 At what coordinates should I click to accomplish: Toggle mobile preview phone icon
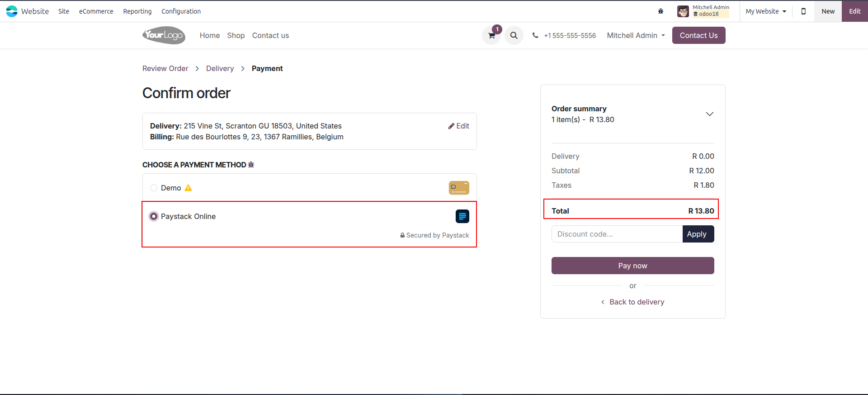click(803, 11)
